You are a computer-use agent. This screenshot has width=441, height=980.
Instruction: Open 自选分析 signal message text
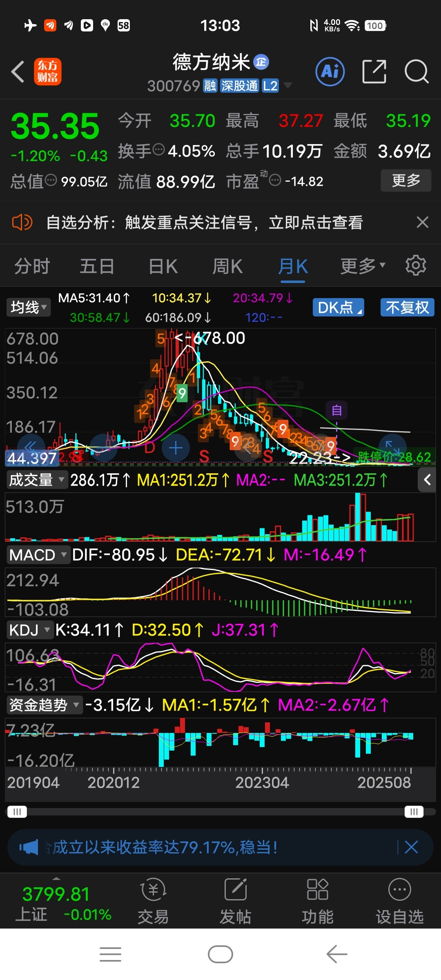click(x=205, y=223)
